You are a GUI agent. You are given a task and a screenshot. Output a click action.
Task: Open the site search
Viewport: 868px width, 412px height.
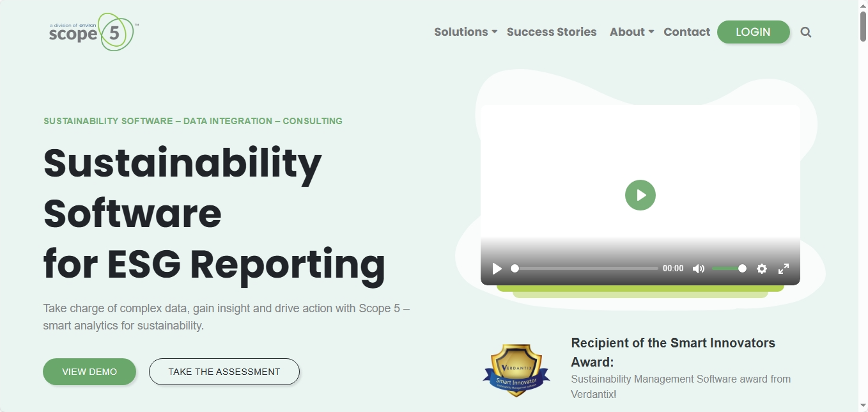click(806, 32)
